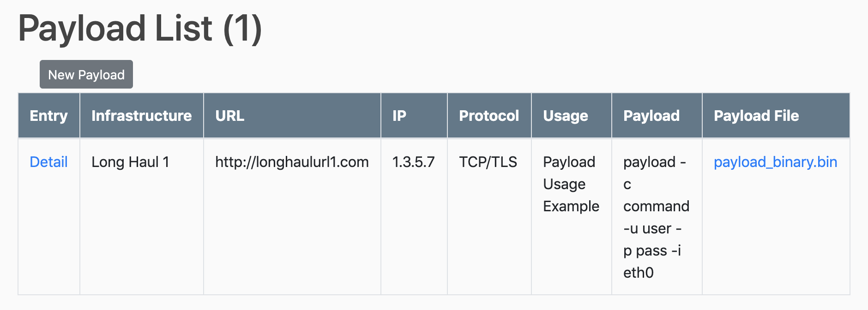Screen dimensions: 868x310
Task: Click the Payload File column header
Action: click(x=756, y=116)
